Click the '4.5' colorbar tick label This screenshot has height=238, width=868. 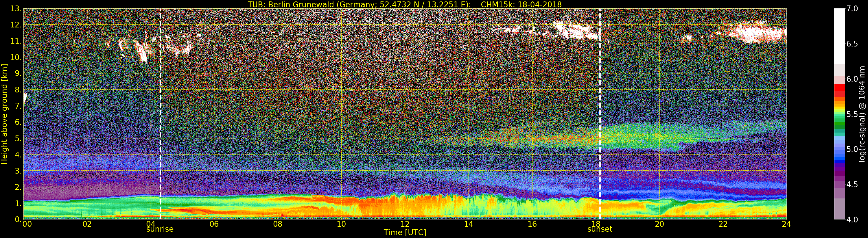[x=852, y=185]
